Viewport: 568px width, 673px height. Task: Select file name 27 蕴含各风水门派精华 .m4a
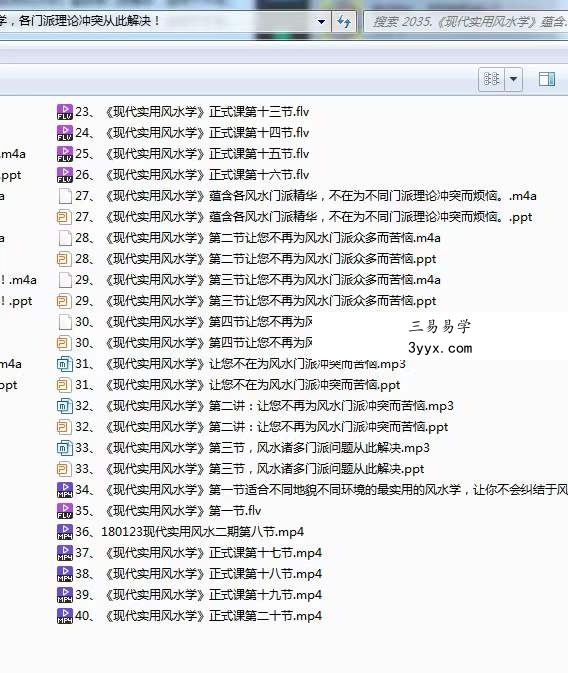306,196
